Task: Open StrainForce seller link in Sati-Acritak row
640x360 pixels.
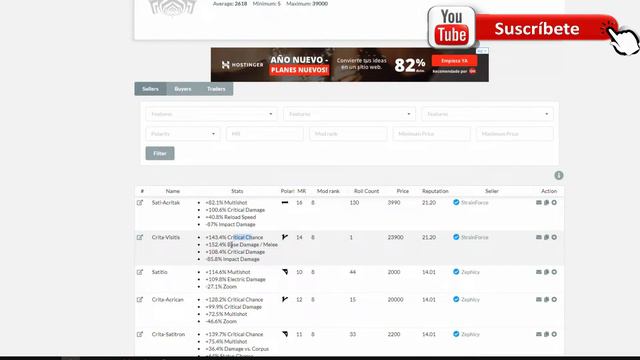Action: pyautogui.click(x=474, y=202)
